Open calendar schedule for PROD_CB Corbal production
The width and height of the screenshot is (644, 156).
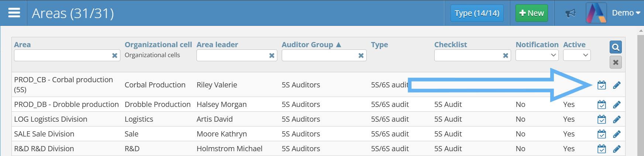(x=602, y=85)
